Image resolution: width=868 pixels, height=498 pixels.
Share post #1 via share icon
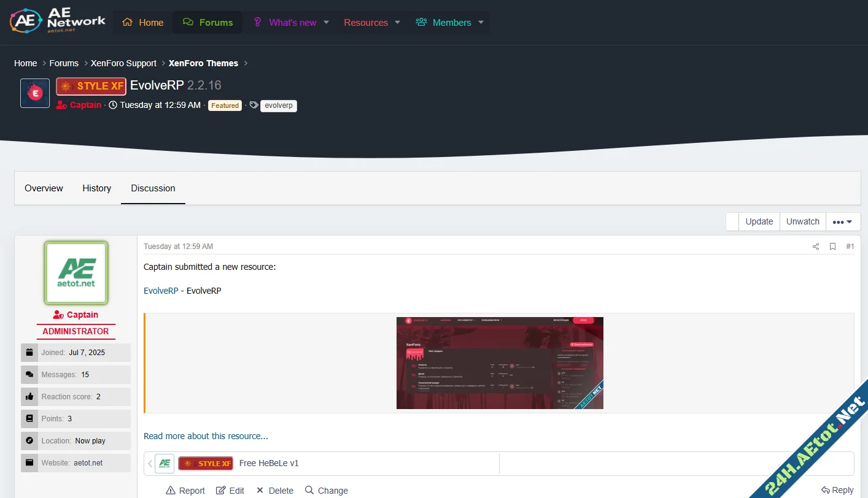click(x=816, y=247)
